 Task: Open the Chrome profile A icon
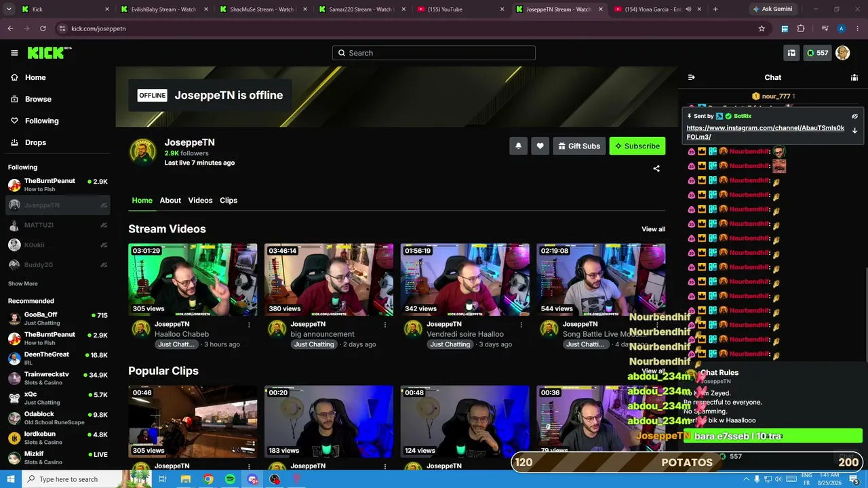click(x=842, y=28)
